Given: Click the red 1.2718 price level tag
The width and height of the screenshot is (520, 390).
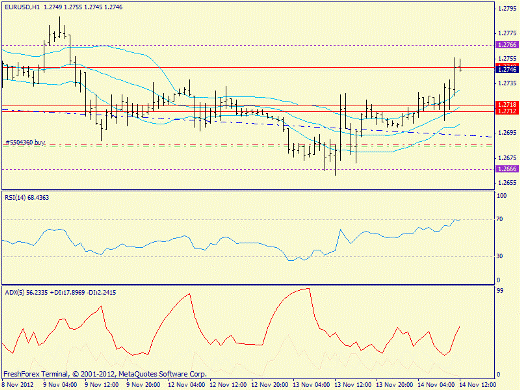Looking at the screenshot, I should pyautogui.click(x=507, y=105).
